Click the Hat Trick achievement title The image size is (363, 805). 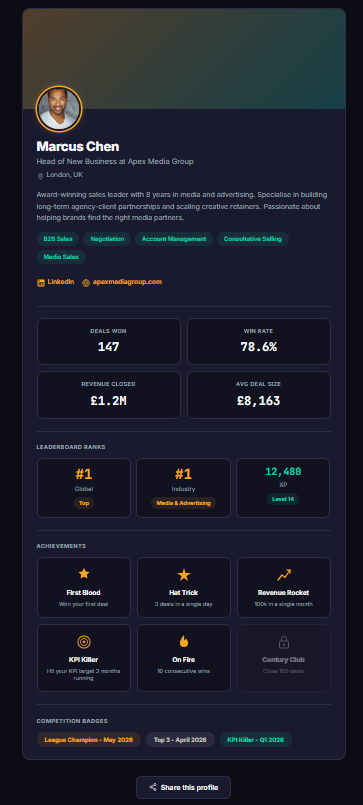[183, 593]
